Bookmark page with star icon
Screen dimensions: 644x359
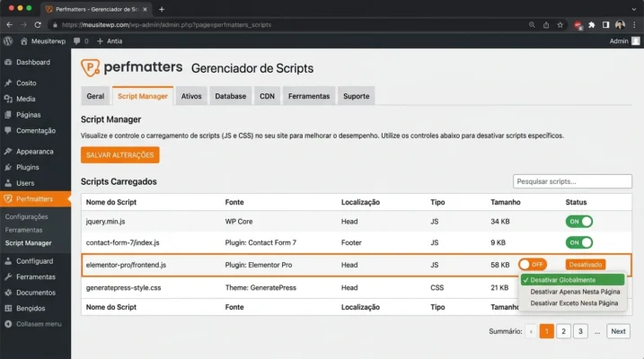click(560, 24)
